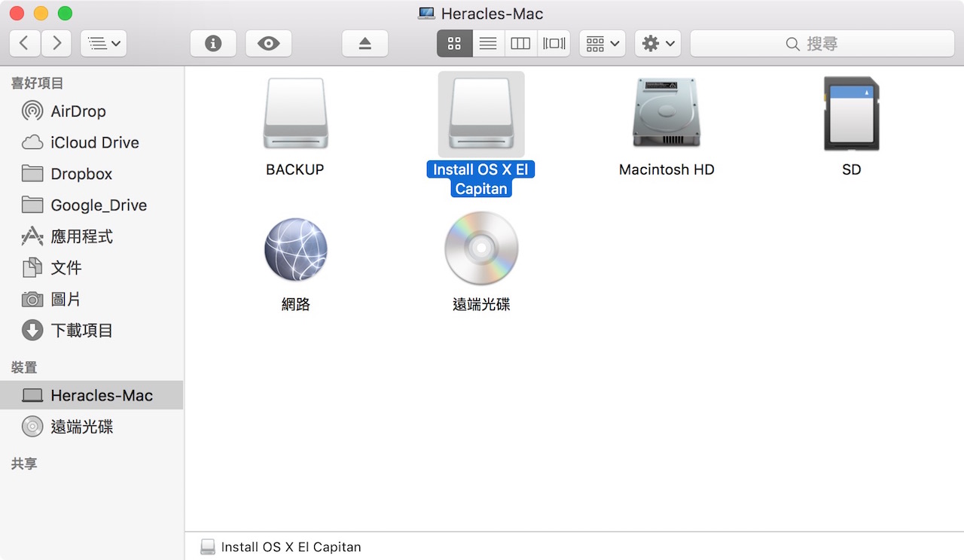Click Install OS X El Capitan in the path bar
The width and height of the screenshot is (964, 560).
pos(281,547)
